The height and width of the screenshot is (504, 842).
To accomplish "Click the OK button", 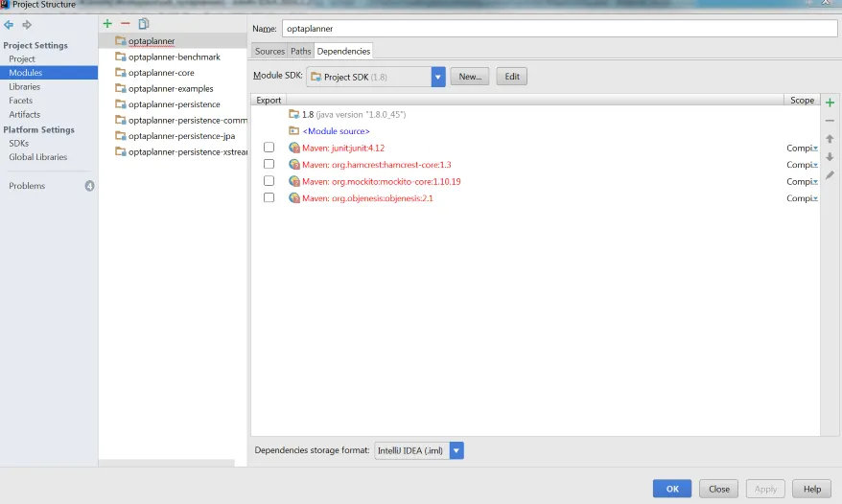I will 672,489.
